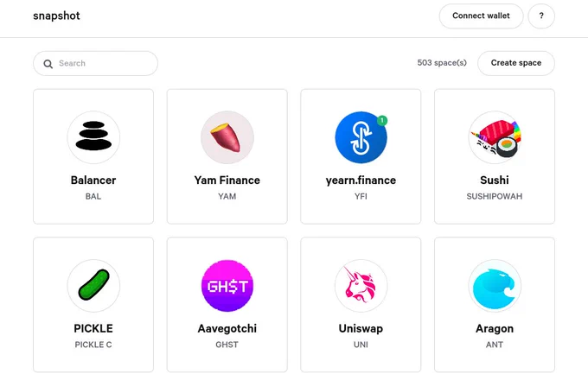The image size is (588, 380).
Task: Open the help question mark button
Action: click(x=541, y=16)
